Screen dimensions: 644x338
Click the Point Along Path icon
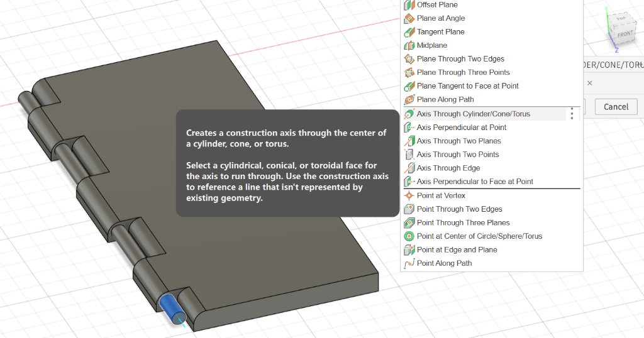[409, 263]
